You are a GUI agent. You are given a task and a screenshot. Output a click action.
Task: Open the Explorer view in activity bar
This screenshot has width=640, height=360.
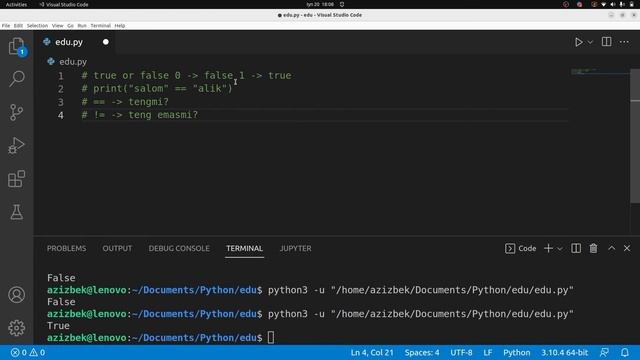(16, 46)
